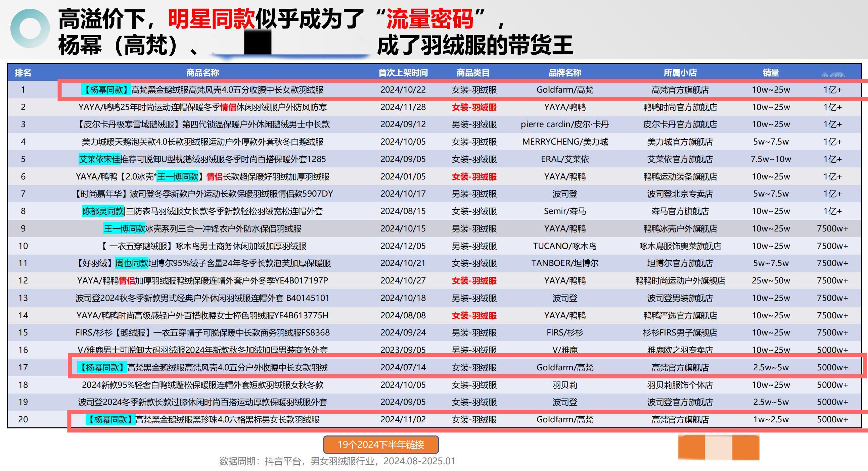The image size is (868, 471).
Task: Click the product name ending YE4B017197P
Action: click(x=202, y=281)
